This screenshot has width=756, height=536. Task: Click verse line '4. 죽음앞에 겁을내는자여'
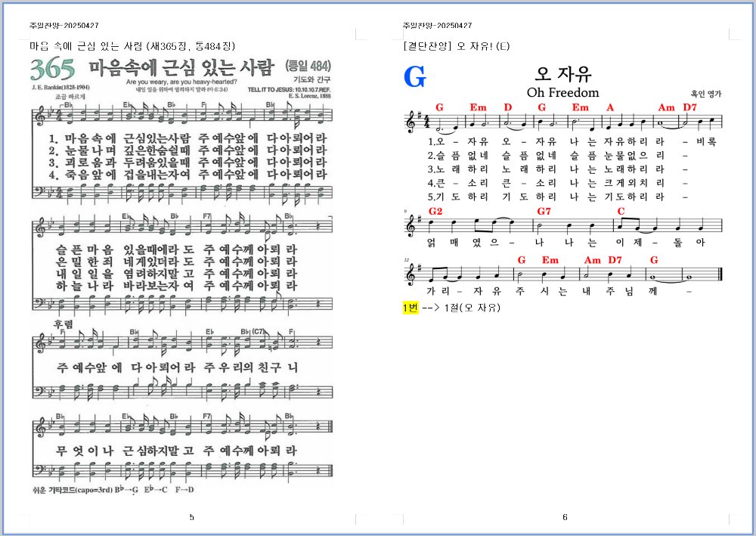[x=119, y=175]
